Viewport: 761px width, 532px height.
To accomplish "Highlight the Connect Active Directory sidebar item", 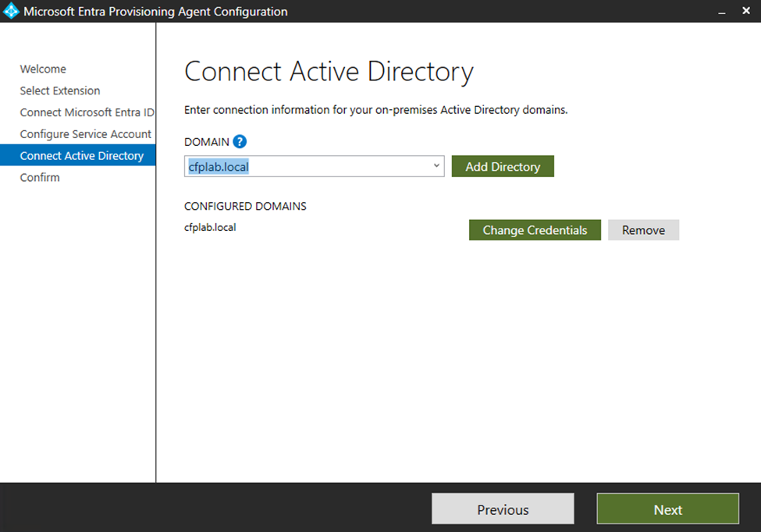I will click(x=80, y=155).
